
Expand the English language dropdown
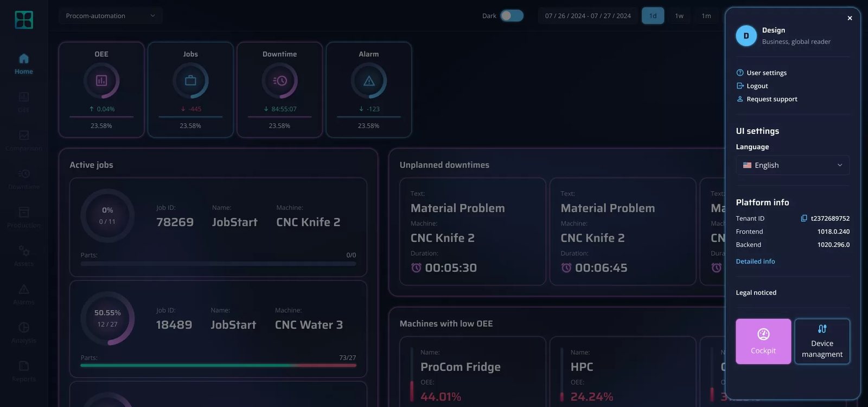793,165
